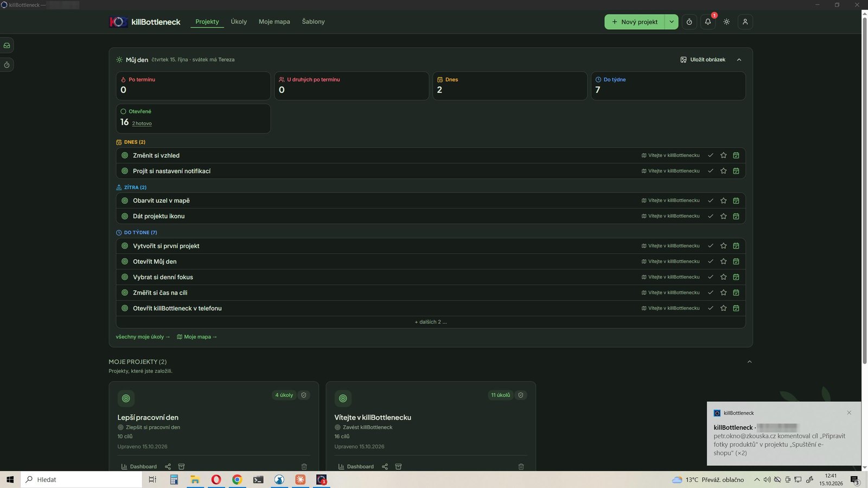Close the killBottleneck notification toast
The height and width of the screenshot is (488, 868).
pos(849,413)
